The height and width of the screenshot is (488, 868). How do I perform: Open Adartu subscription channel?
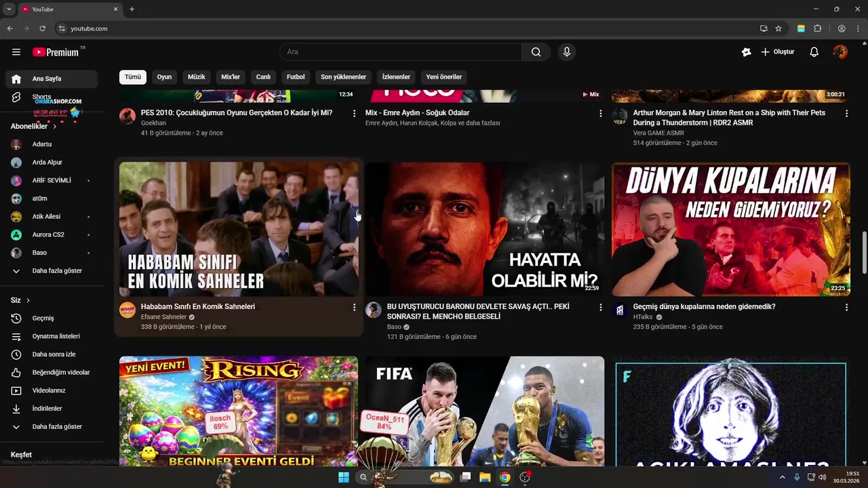click(x=52, y=144)
